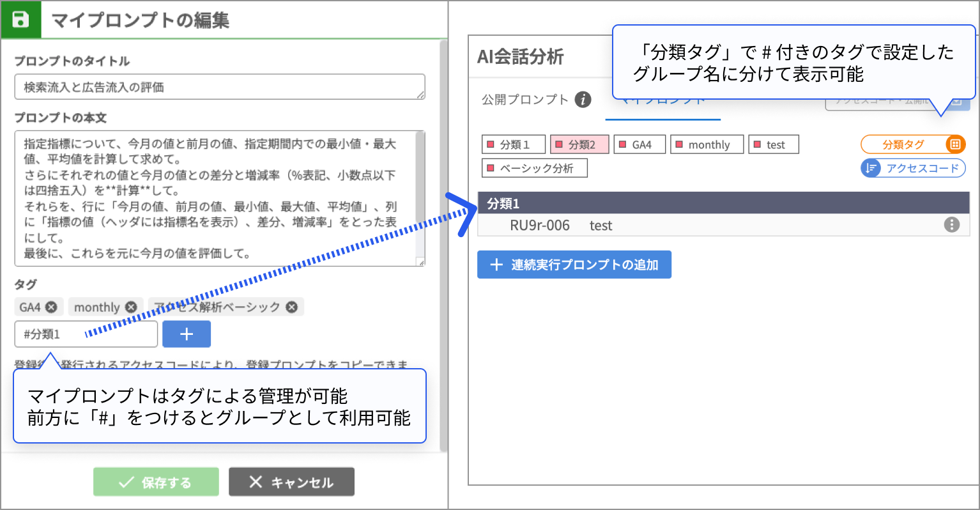
Task: Click 連続実行プロンプトの追加 button
Action: (x=574, y=265)
